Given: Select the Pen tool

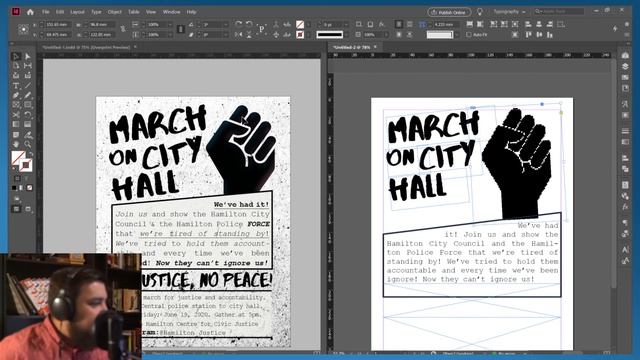Looking at the screenshot, I should (x=16, y=96).
